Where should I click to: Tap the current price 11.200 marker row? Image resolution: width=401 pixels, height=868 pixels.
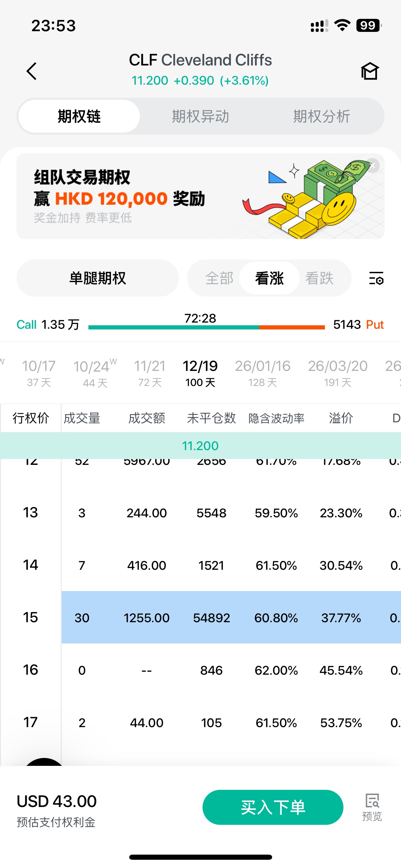tap(200, 446)
